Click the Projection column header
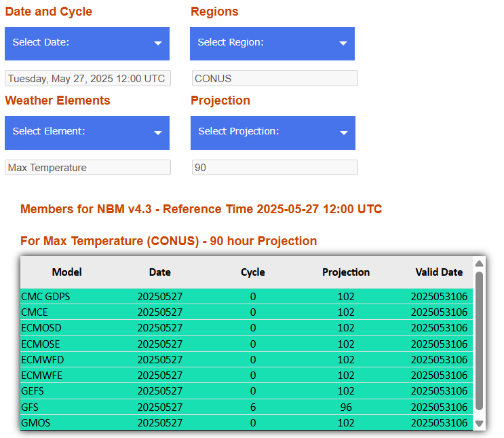This screenshot has width=504, height=438. click(346, 272)
